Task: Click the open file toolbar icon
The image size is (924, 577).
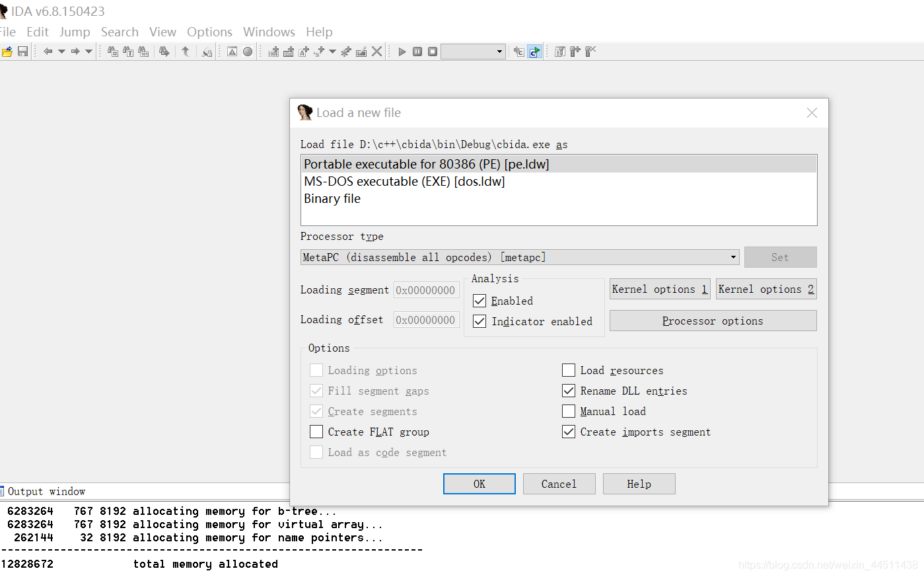Action: point(7,52)
